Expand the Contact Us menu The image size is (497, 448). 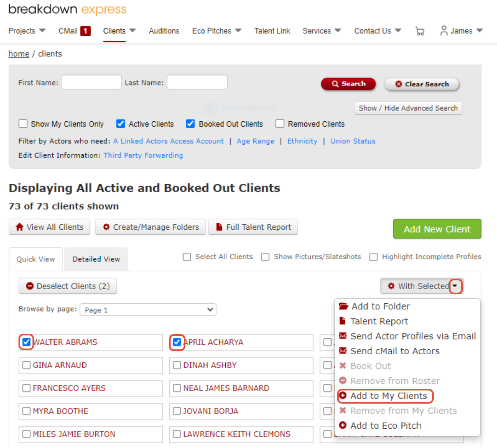tap(378, 31)
